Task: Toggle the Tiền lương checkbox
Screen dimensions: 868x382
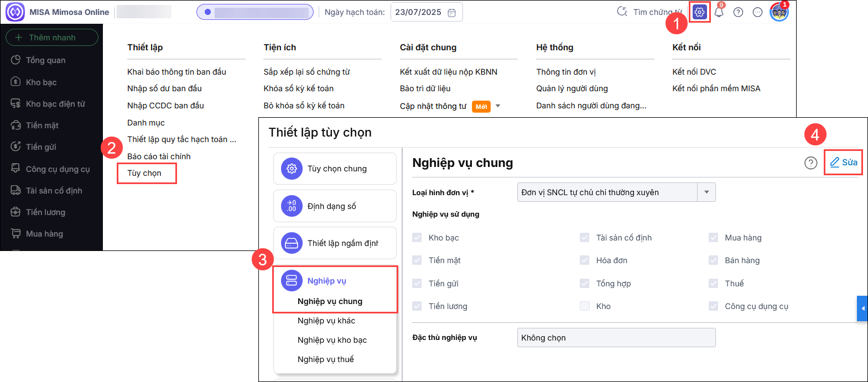Action: (x=417, y=306)
